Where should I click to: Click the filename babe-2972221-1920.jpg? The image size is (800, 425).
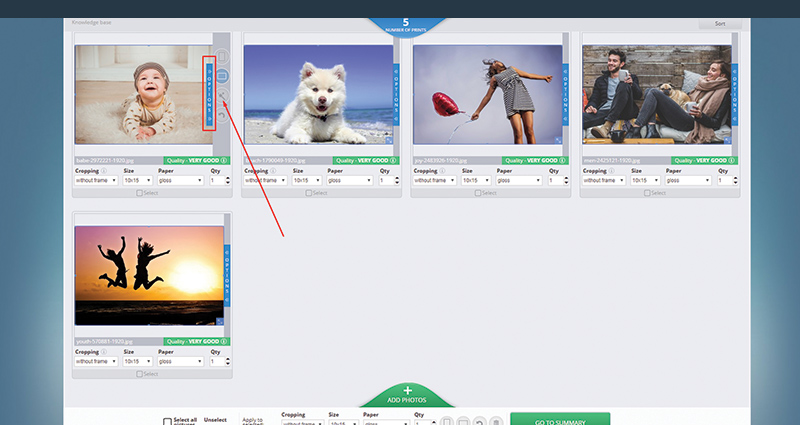(x=106, y=160)
